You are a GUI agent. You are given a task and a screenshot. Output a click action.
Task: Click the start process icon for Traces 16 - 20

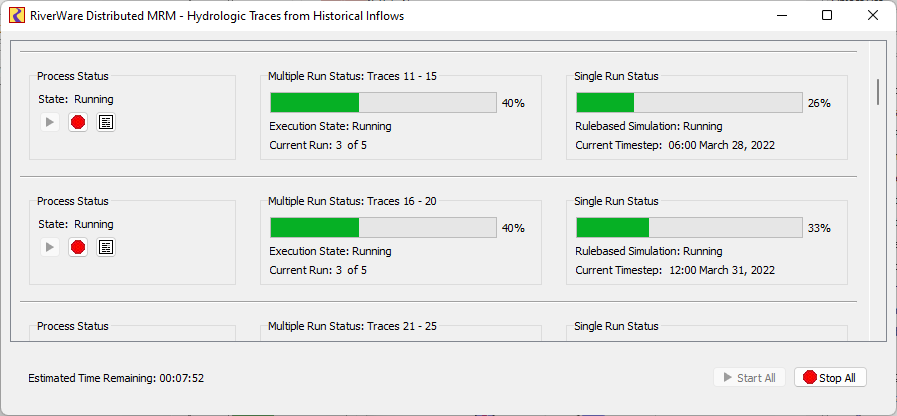pos(50,246)
